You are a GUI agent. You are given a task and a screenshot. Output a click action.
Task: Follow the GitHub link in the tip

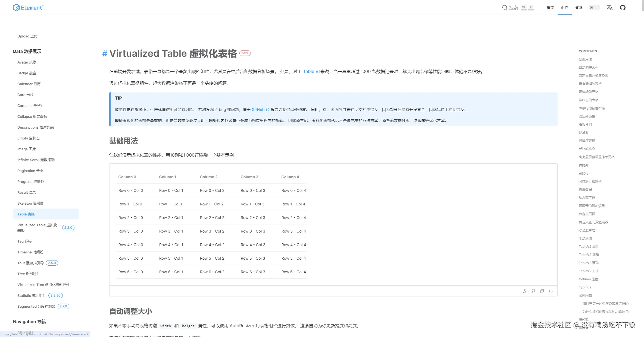[x=258, y=110]
